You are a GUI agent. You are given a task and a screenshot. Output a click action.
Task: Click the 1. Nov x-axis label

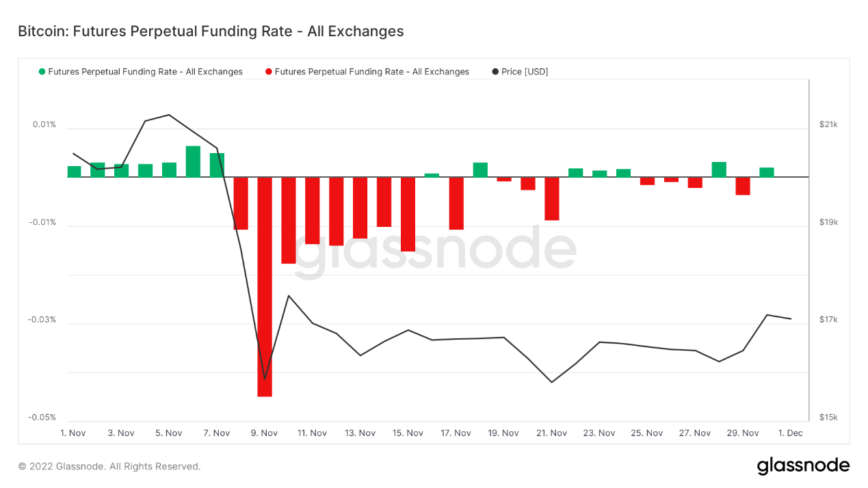[73, 433]
